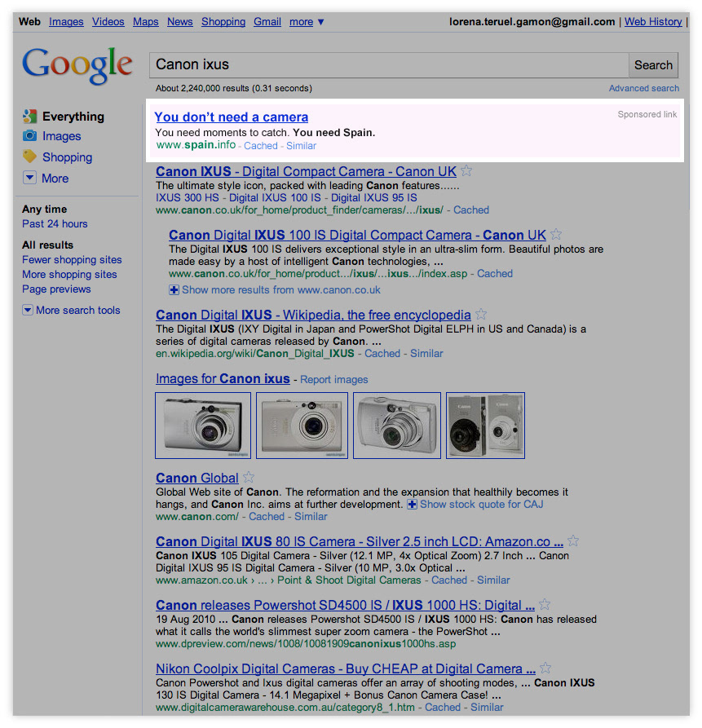Open the more dropdown in top bar
702x728 pixels.
307,22
